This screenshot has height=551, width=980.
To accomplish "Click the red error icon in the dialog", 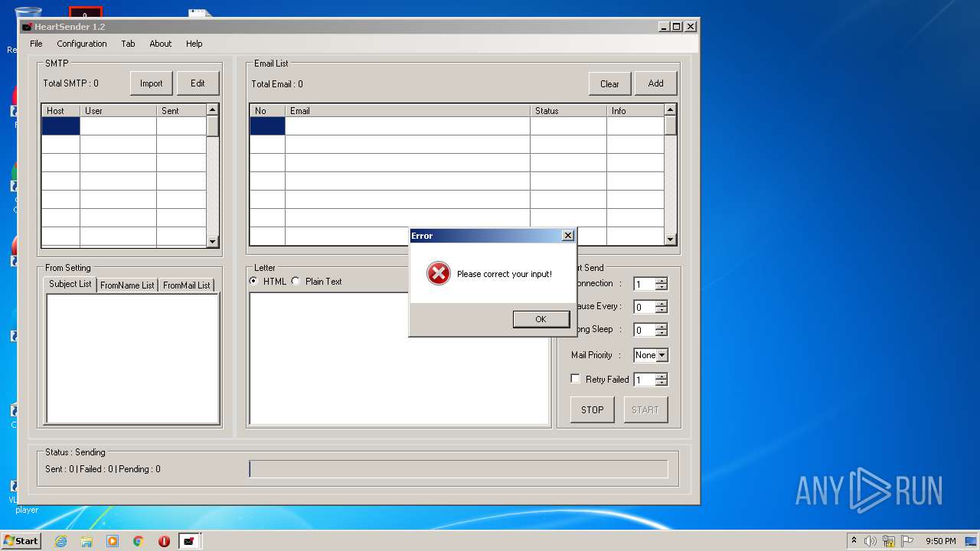I will [438, 273].
